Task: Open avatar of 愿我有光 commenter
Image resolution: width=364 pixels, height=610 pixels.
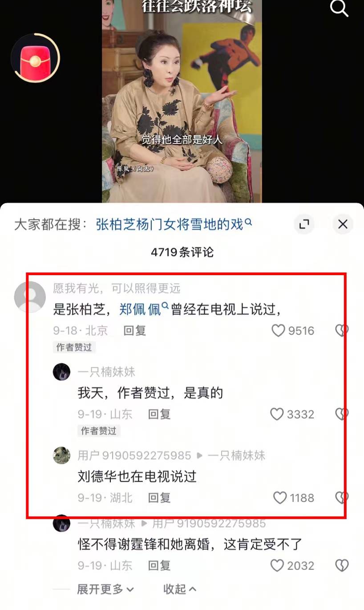Action: 30,297
